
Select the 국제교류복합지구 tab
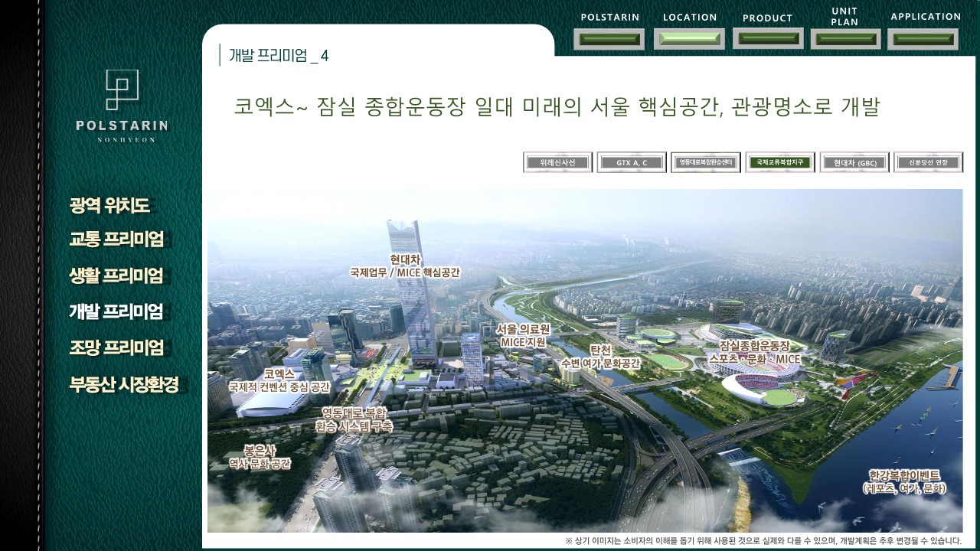click(779, 162)
